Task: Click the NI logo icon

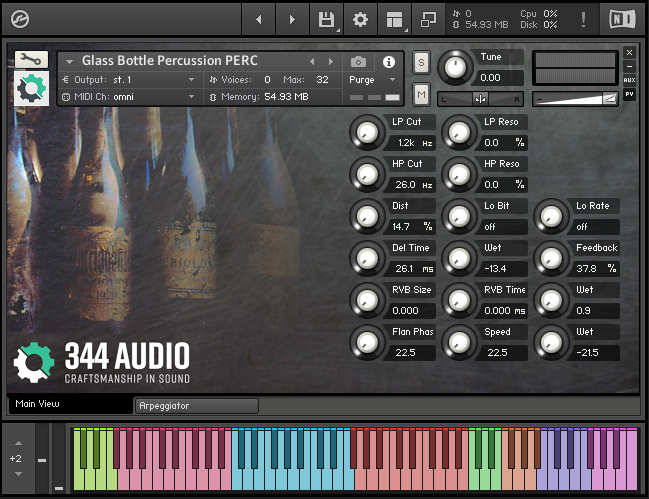Action: click(622, 19)
